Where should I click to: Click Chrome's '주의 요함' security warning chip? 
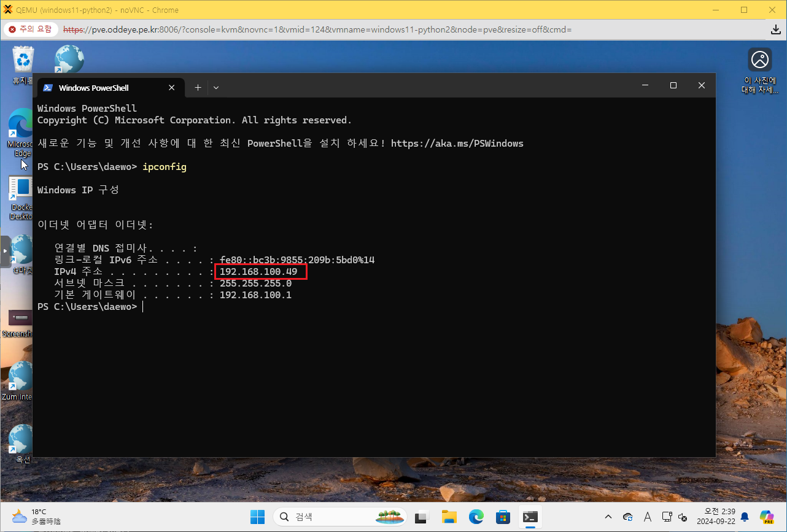[x=31, y=29]
